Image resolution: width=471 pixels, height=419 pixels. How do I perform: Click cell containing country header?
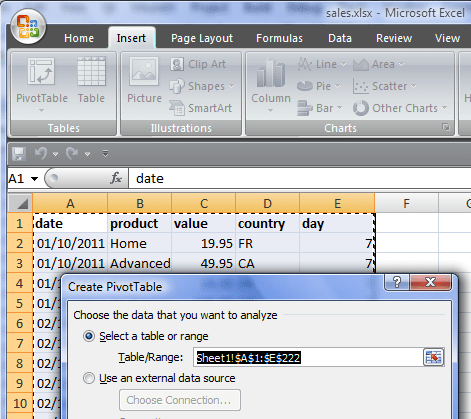(267, 223)
